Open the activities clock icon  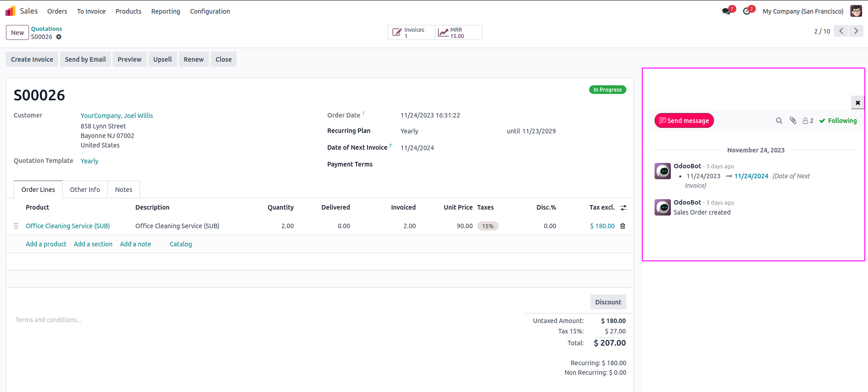(747, 11)
